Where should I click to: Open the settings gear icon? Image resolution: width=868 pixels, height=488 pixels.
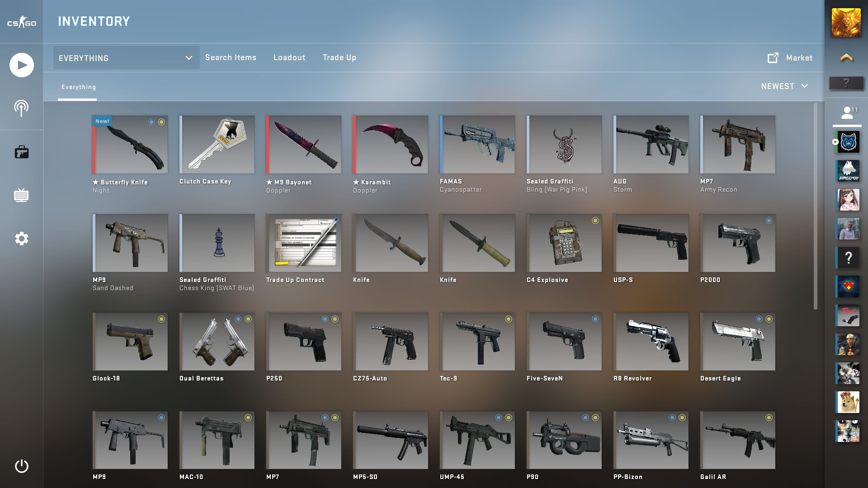point(21,239)
